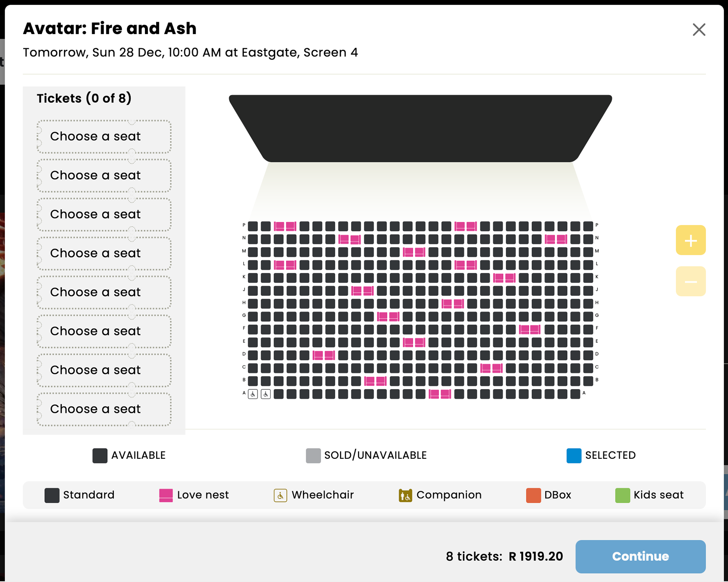Click the Love nest legend swatch
The width and height of the screenshot is (728, 582).
[166, 495]
